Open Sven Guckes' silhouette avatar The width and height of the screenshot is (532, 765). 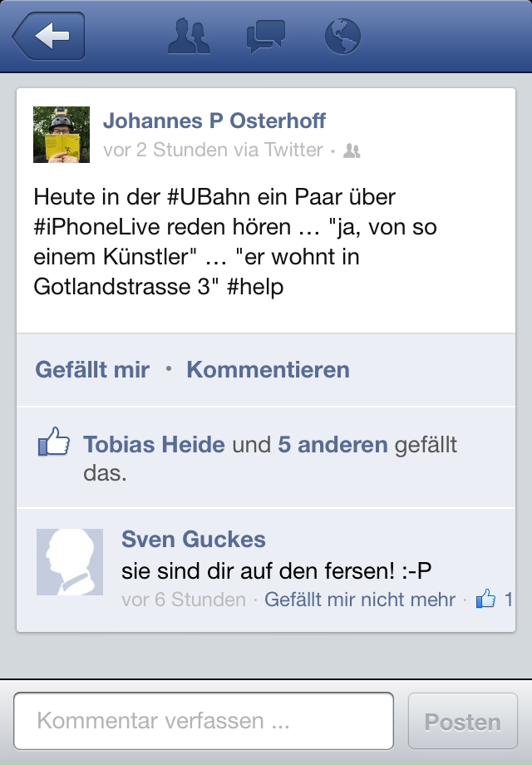pos(70,562)
